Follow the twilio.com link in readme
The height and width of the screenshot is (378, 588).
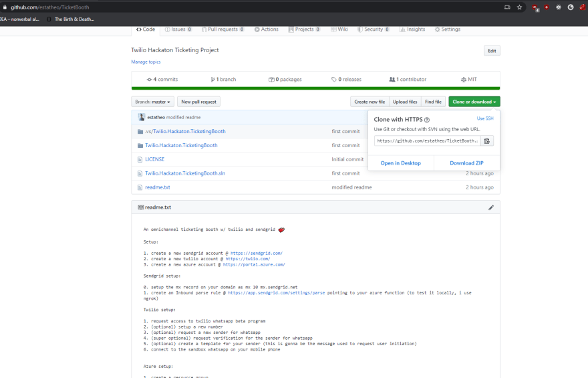[x=247, y=259]
